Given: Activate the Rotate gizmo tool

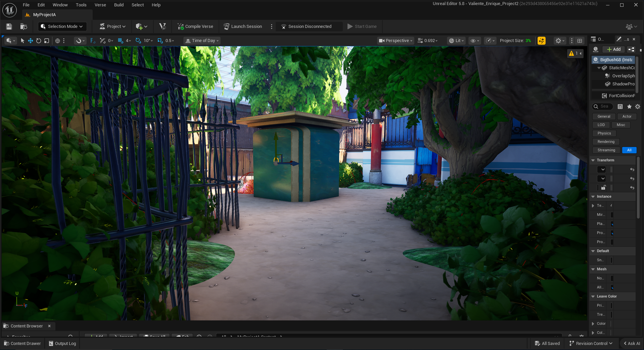Looking at the screenshot, I should click(x=39, y=41).
